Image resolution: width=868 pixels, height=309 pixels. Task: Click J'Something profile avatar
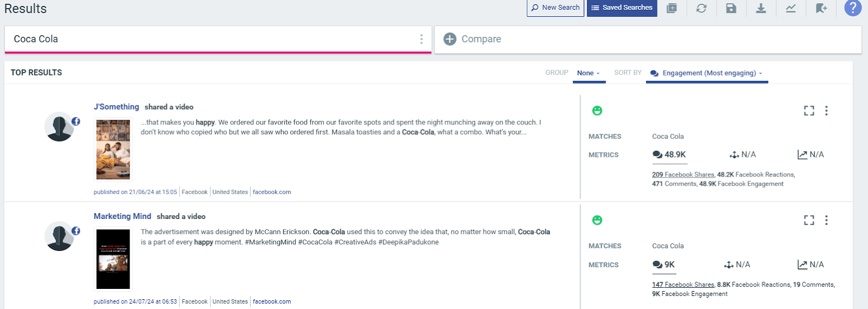pos(59,127)
